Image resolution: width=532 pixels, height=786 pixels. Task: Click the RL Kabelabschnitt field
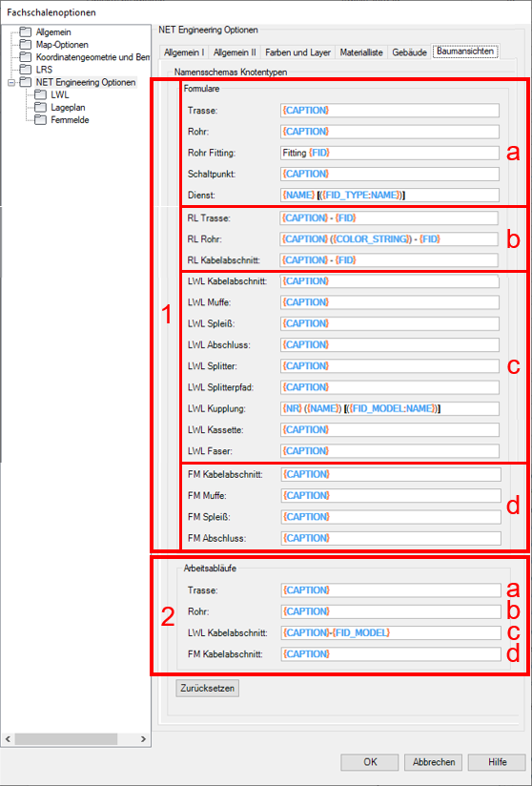point(389,260)
